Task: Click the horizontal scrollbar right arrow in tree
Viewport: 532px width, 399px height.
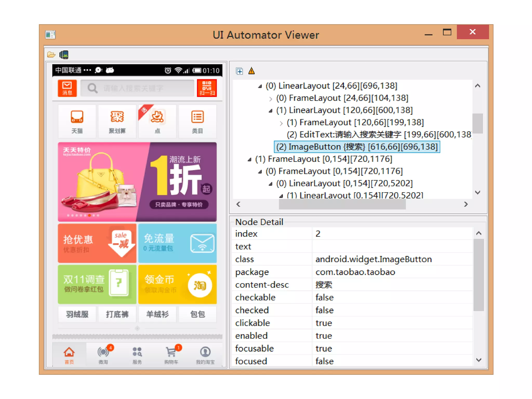Action: [x=466, y=204]
